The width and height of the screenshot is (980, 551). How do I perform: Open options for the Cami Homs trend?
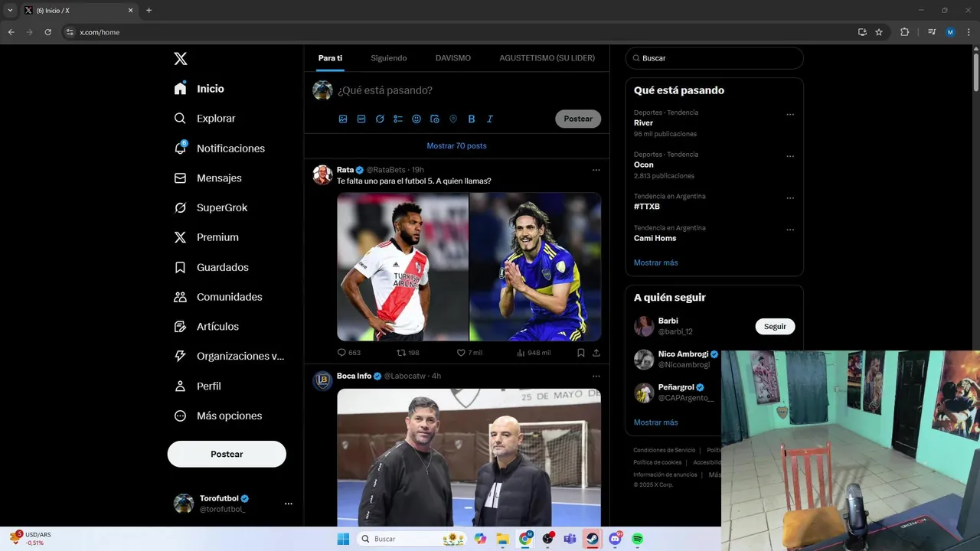coord(790,230)
